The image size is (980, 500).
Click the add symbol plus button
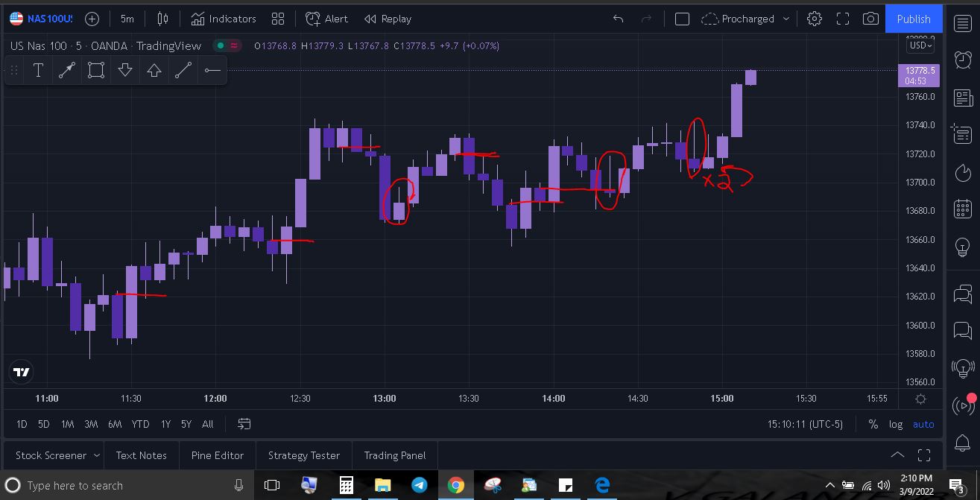92,19
